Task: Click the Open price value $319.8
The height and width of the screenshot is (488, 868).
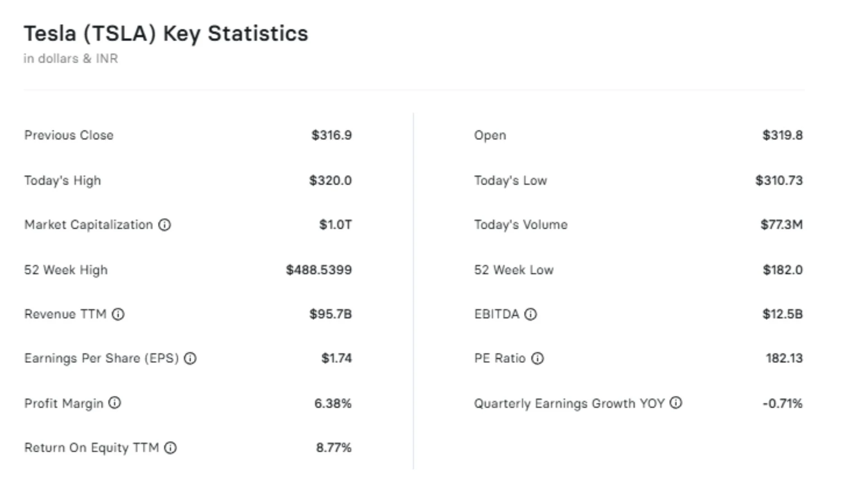Action: coord(783,135)
